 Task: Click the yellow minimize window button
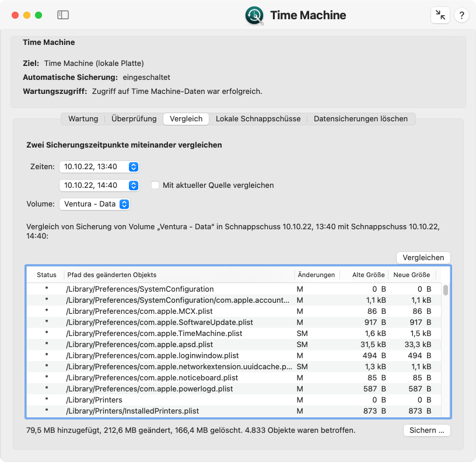click(x=27, y=15)
